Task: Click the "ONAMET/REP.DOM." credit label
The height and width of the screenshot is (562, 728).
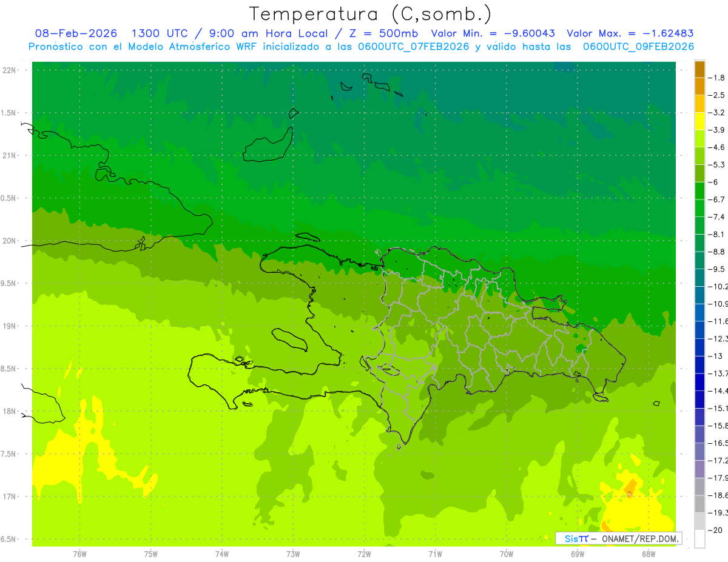Action: coord(640,538)
